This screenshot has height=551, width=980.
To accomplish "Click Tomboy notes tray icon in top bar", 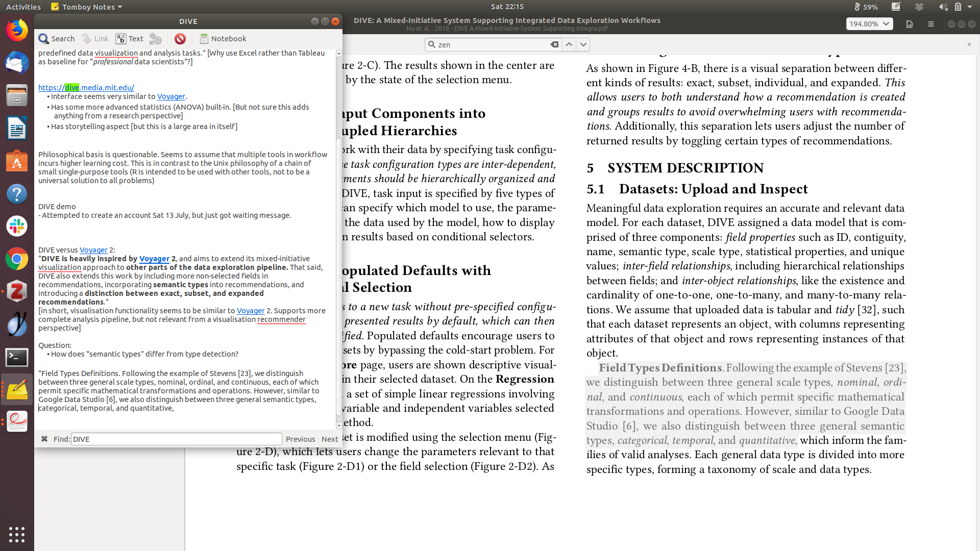I will [x=896, y=7].
